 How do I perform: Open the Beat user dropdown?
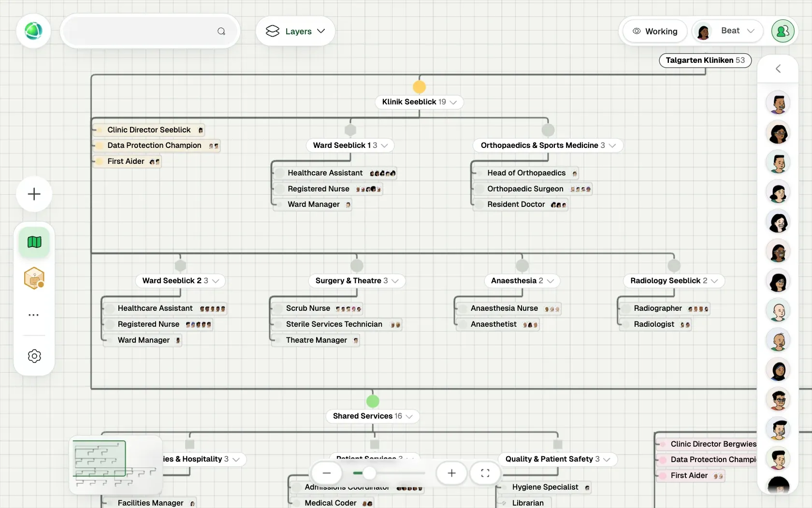(728, 31)
